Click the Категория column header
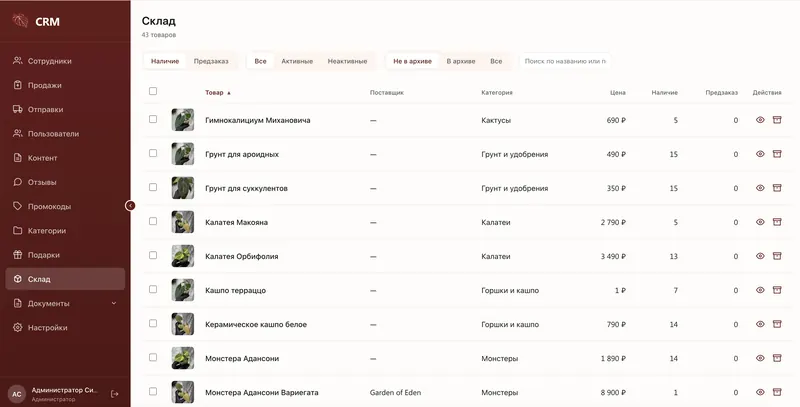 click(497, 93)
